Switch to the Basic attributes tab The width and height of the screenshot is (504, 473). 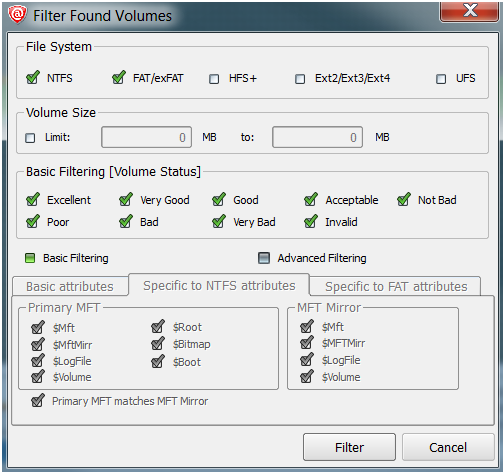tap(70, 286)
